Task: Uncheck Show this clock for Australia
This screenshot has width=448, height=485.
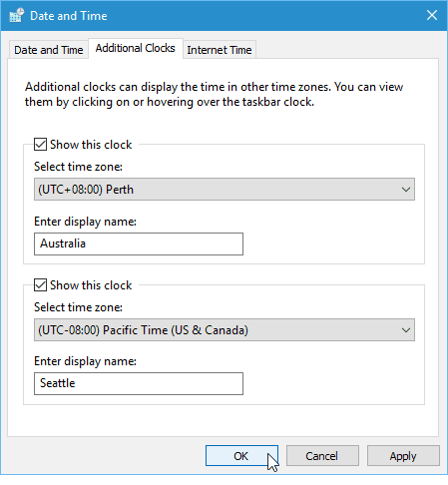Action: pyautogui.click(x=40, y=145)
